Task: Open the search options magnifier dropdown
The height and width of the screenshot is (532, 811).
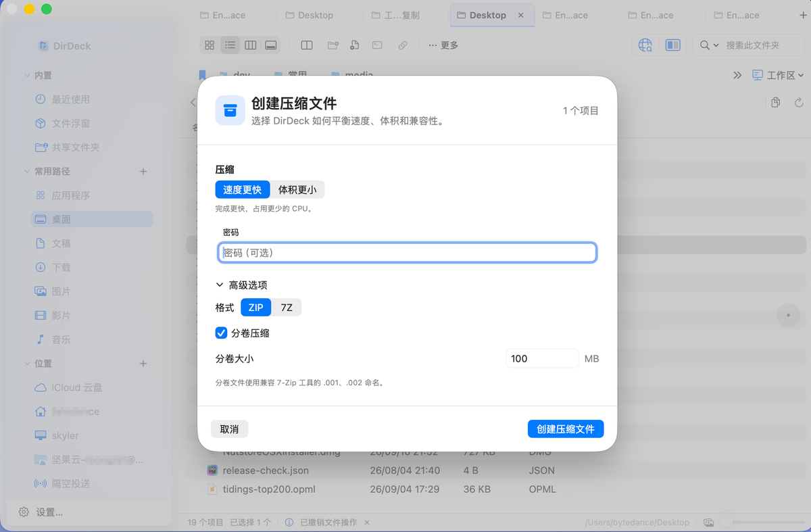Action: click(709, 45)
